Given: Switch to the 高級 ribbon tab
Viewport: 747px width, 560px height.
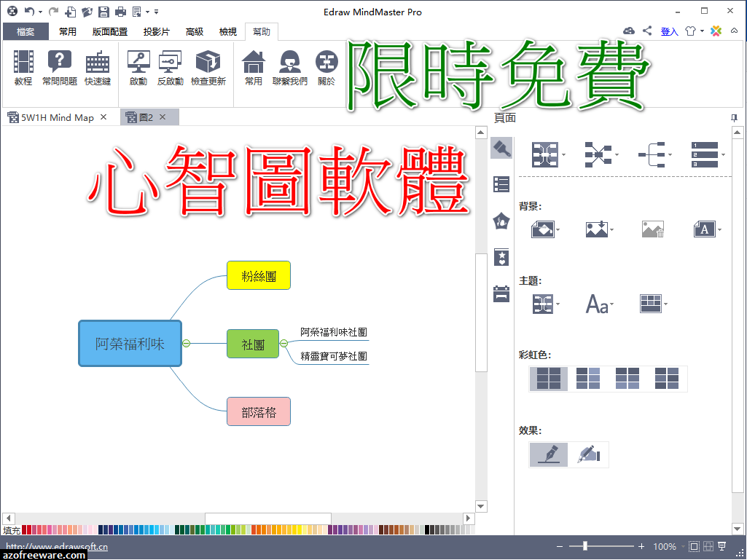Looking at the screenshot, I should click(x=195, y=32).
